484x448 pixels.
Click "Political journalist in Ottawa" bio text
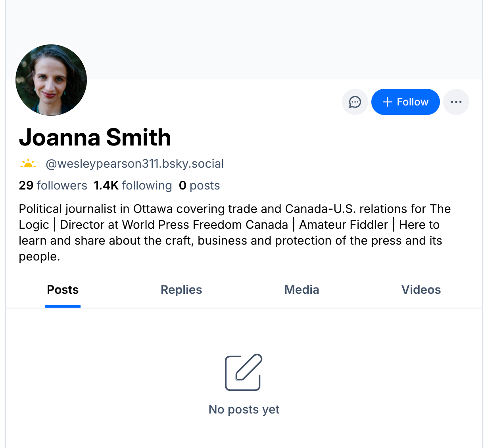point(94,209)
